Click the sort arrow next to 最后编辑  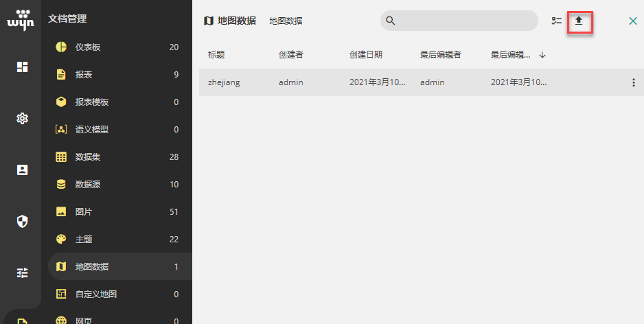[x=542, y=55]
